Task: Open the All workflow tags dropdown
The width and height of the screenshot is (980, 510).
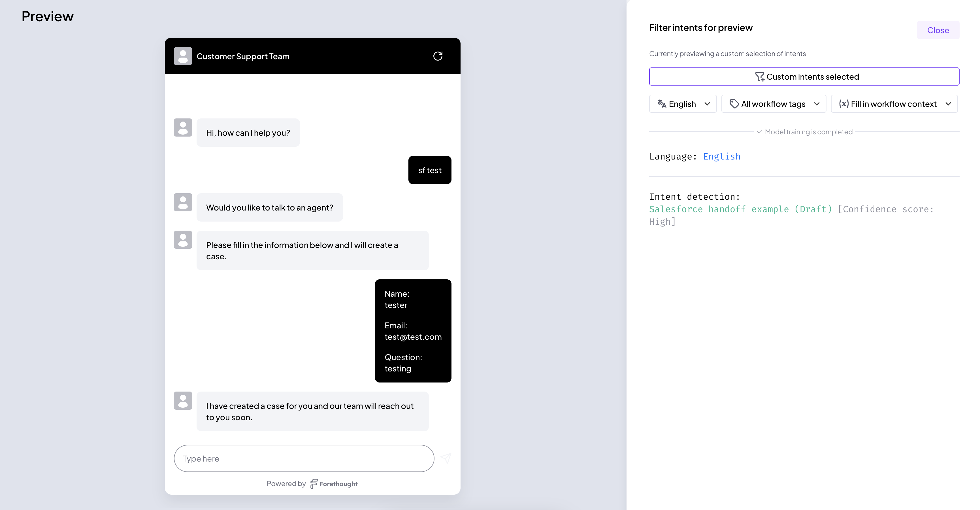Action: (x=774, y=104)
